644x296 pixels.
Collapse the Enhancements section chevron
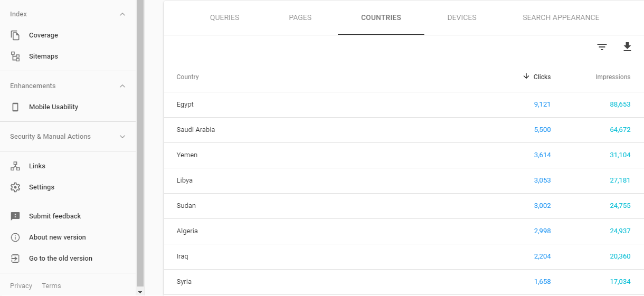click(x=122, y=86)
